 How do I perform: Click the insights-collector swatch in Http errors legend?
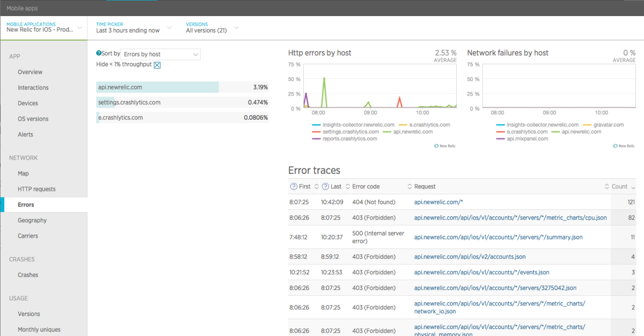(315, 125)
